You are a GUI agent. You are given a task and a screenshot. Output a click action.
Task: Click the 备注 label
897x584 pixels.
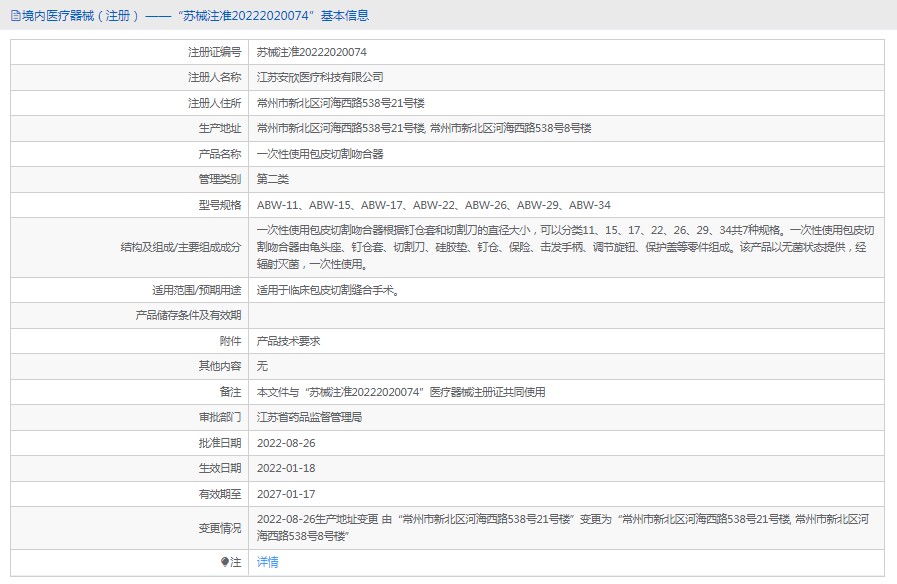(231, 392)
